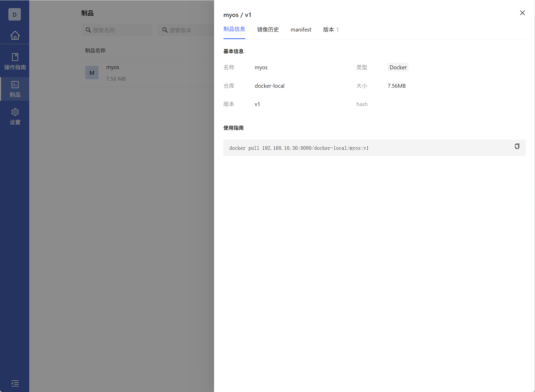Screen dimensions: 535x392
Task: Close the myos / v1 panel
Action: (x=522, y=13)
